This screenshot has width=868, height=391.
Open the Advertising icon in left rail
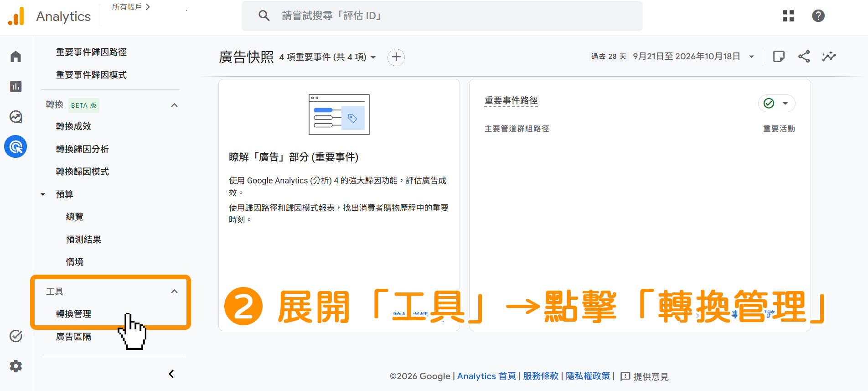pyautogui.click(x=15, y=146)
